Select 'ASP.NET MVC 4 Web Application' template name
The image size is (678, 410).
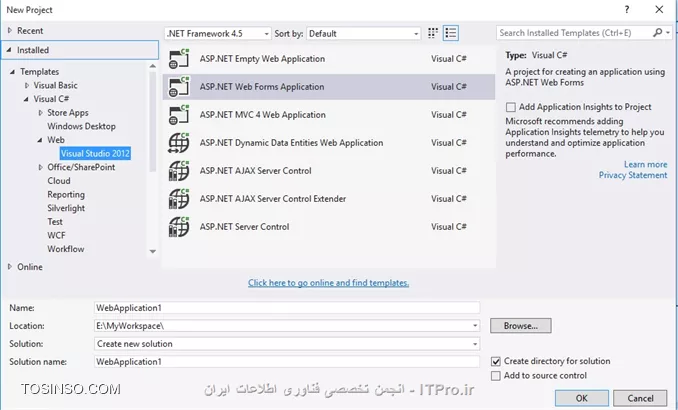pos(262,115)
